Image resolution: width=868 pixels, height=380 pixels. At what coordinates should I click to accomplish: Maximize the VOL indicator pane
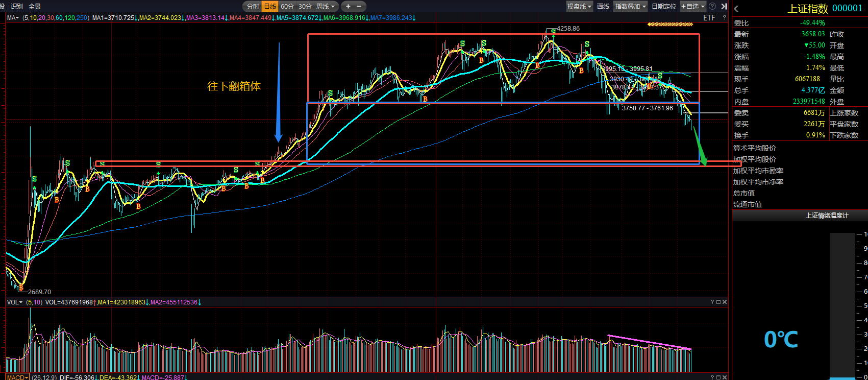click(x=718, y=302)
